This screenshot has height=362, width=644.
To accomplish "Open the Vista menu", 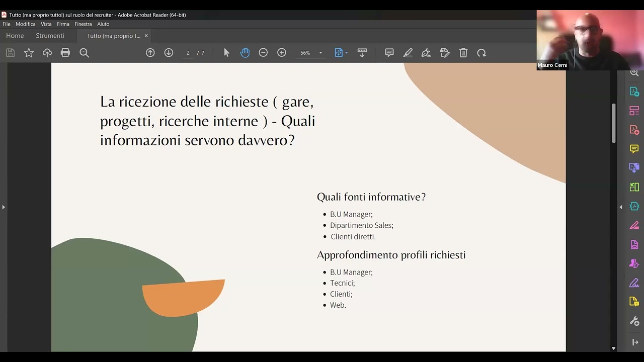I will coord(46,24).
